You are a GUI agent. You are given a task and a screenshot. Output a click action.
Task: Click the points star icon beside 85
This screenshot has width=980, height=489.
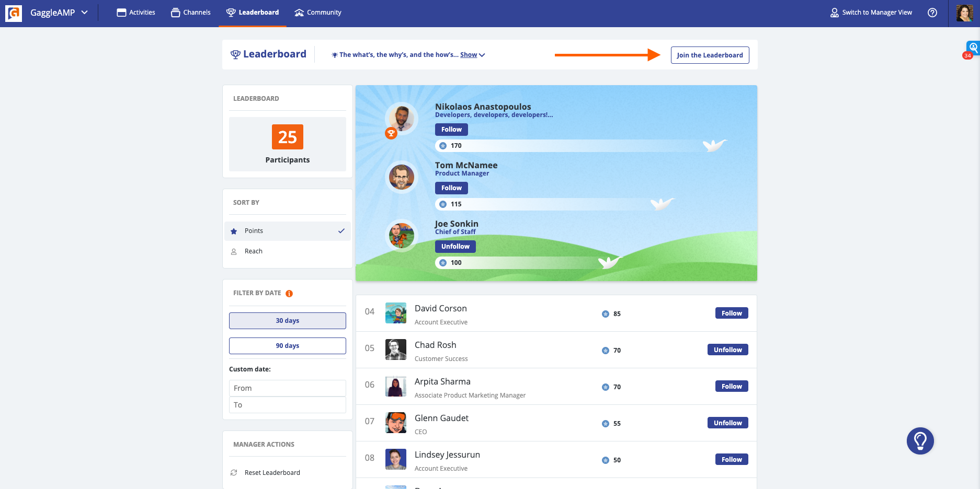[606, 314]
